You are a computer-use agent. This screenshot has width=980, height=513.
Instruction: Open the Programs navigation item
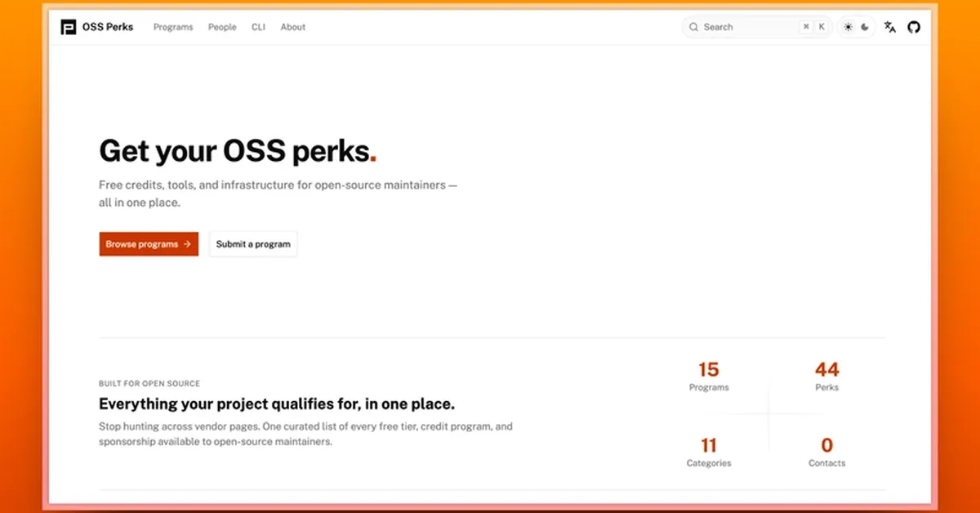(172, 27)
